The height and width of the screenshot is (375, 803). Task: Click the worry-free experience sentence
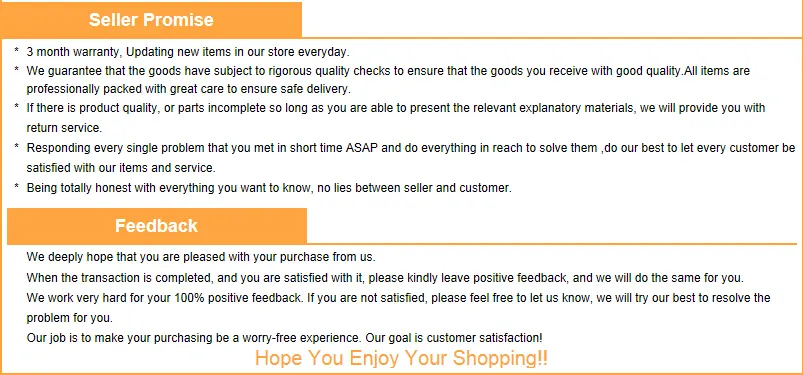coord(284,338)
